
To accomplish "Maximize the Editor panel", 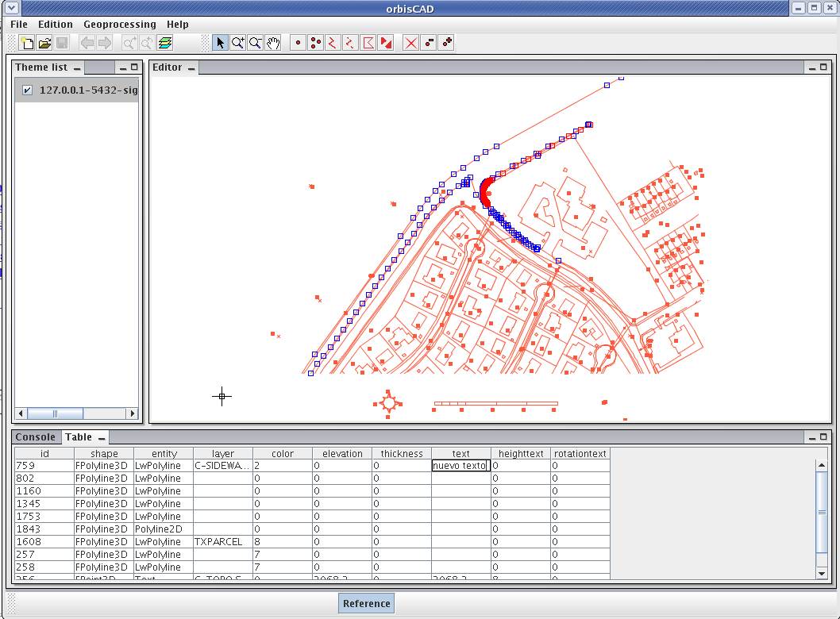I will coord(823,67).
